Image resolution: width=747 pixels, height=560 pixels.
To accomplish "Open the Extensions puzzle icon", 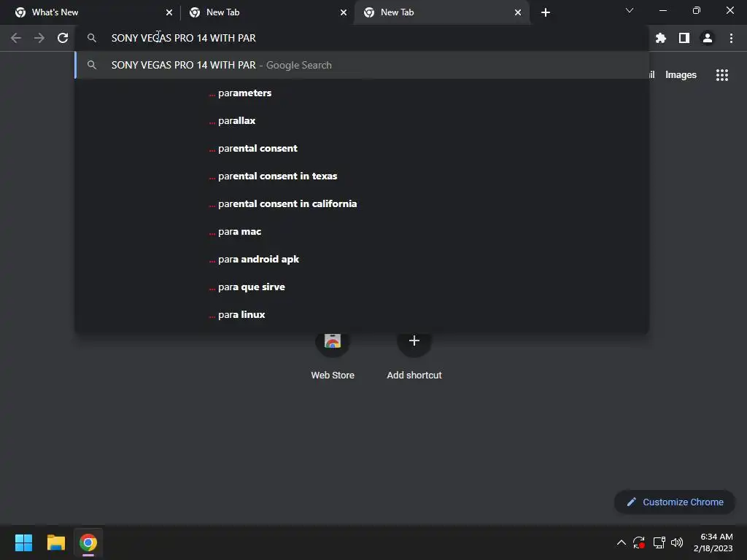I will pos(661,38).
